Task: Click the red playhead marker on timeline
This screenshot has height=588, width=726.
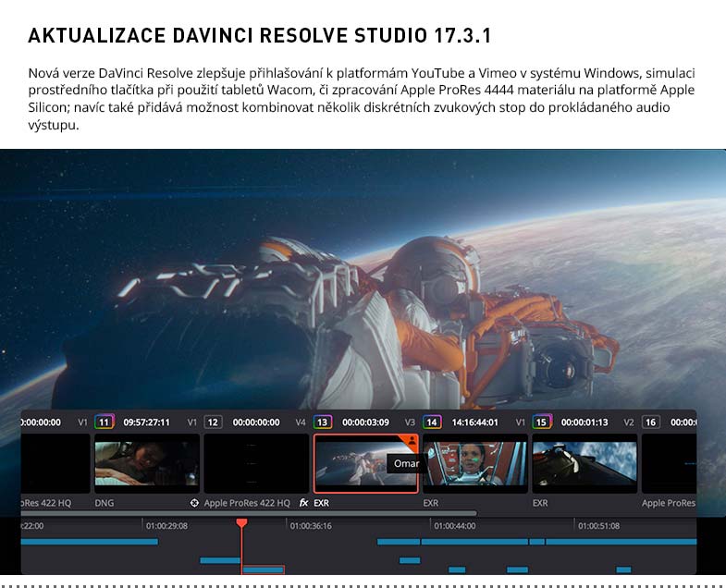Action: 241,523
